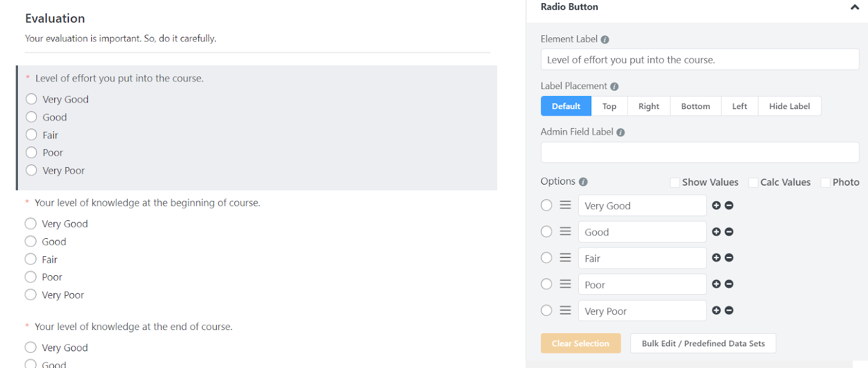Screen dimensions: 868x368
Task: Collapse the Radio Button settings panel
Action: (x=854, y=8)
